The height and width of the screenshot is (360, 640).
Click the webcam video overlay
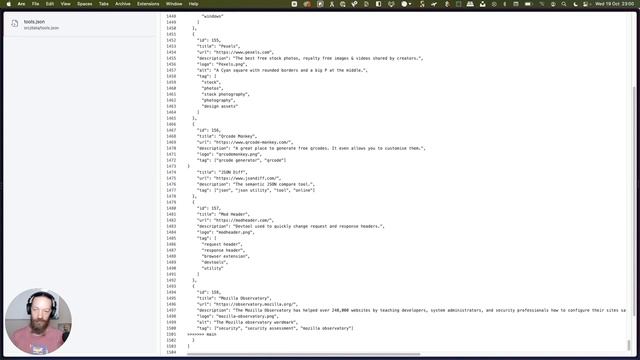click(38, 321)
